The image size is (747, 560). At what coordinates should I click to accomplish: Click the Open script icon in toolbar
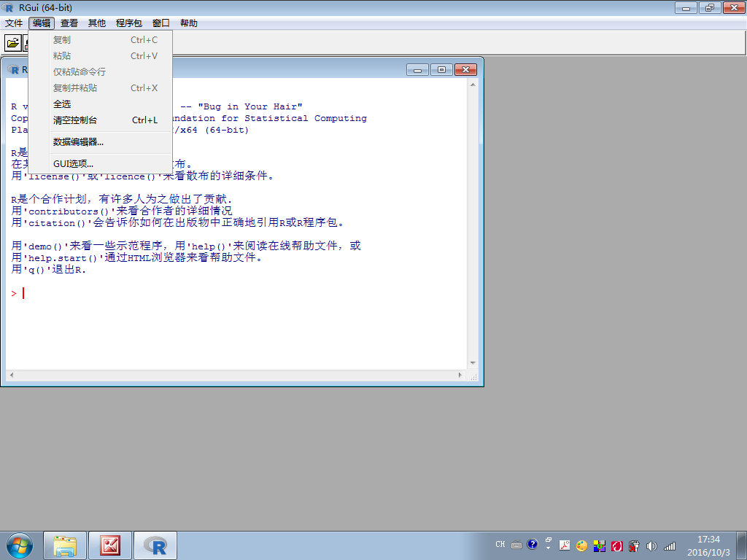click(x=13, y=43)
